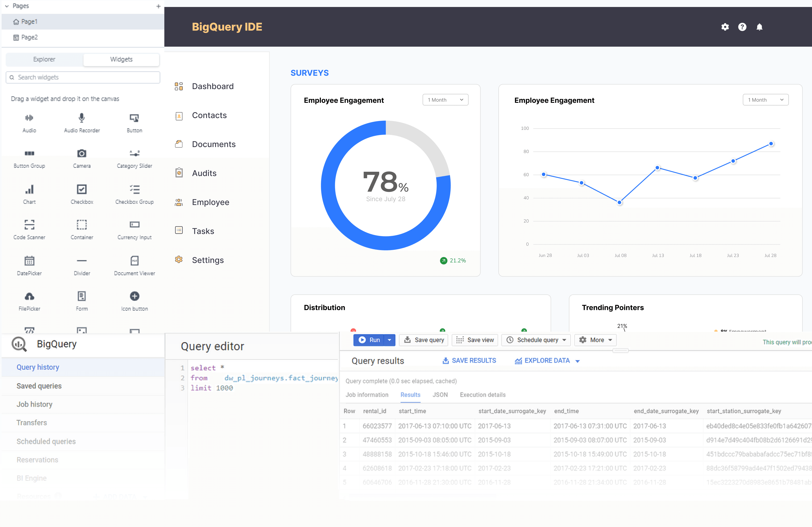
Task: Collapse the Pages panel
Action: 6,6
